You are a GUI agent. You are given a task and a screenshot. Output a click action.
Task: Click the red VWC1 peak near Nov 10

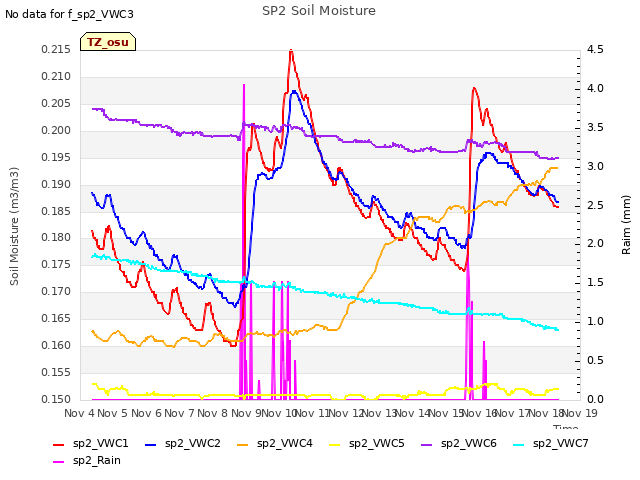(x=291, y=51)
